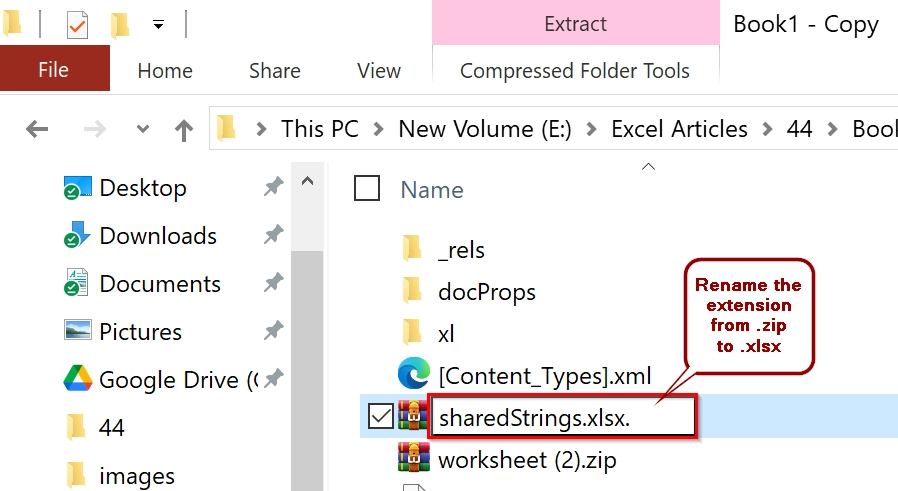The height and width of the screenshot is (491, 898).
Task: Expand chevron after Excel Articles
Action: [x=767, y=129]
